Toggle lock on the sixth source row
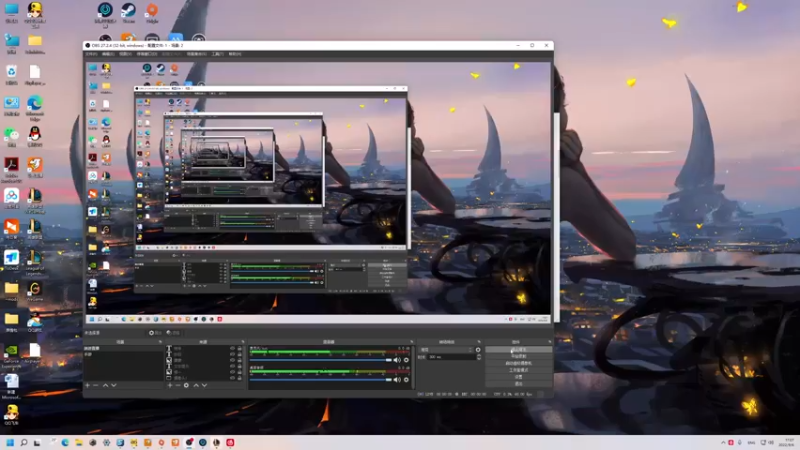The width and height of the screenshot is (800, 450). [x=240, y=378]
